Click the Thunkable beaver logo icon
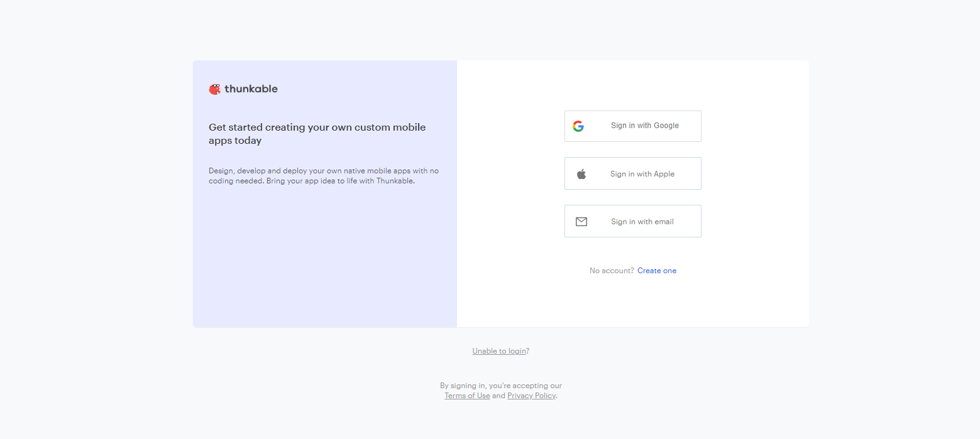The width and height of the screenshot is (980, 439). click(215, 89)
